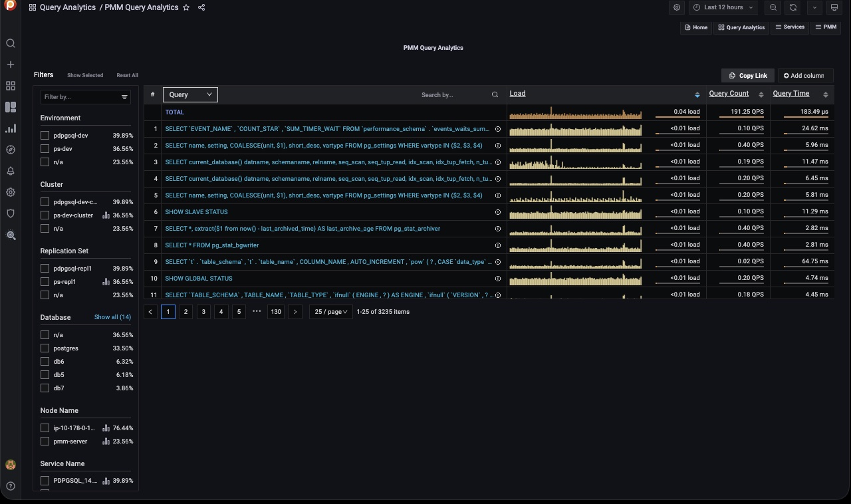Star the dashboard as favorite
The width and height of the screenshot is (851, 504).
tap(186, 7)
